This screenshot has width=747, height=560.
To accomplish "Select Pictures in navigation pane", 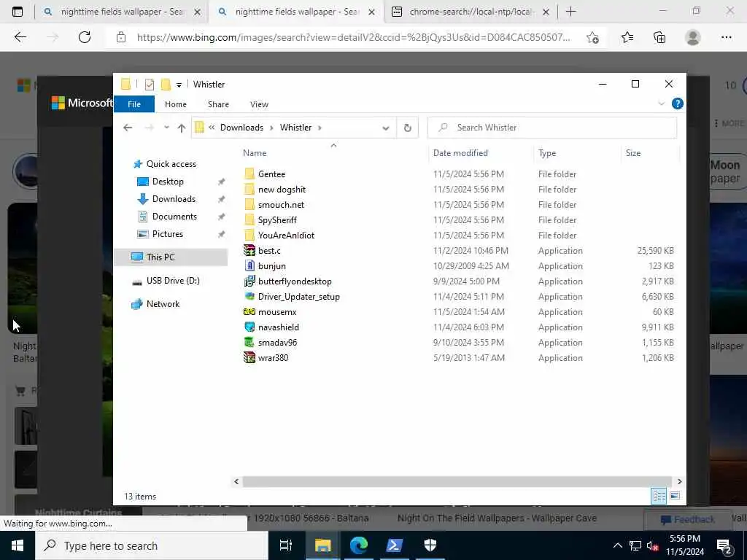I will 168,234.
